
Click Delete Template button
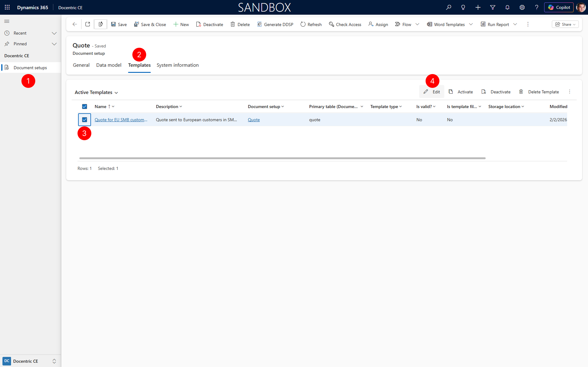click(539, 92)
